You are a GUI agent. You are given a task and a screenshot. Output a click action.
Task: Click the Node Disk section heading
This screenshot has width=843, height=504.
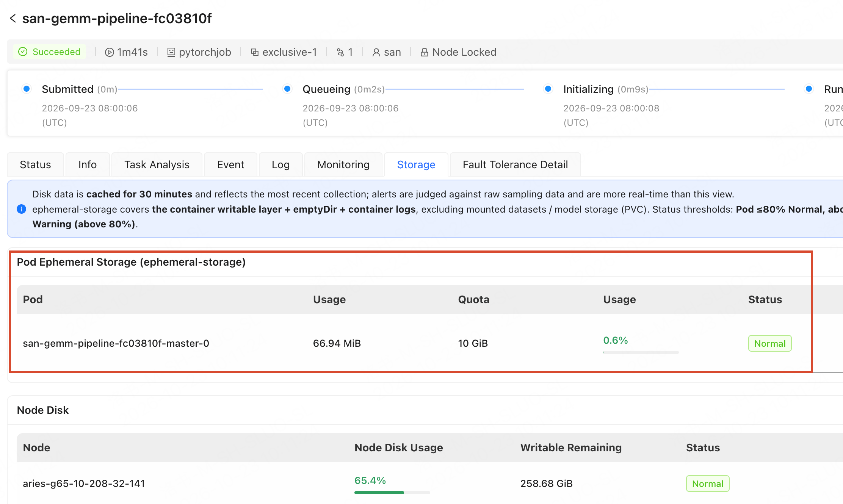coord(43,410)
